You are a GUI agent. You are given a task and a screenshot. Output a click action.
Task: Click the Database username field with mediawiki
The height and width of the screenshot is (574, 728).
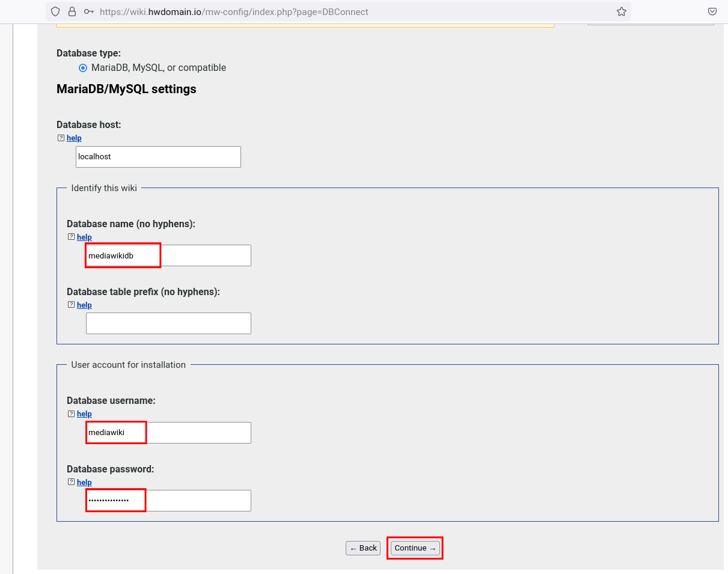tap(168, 433)
